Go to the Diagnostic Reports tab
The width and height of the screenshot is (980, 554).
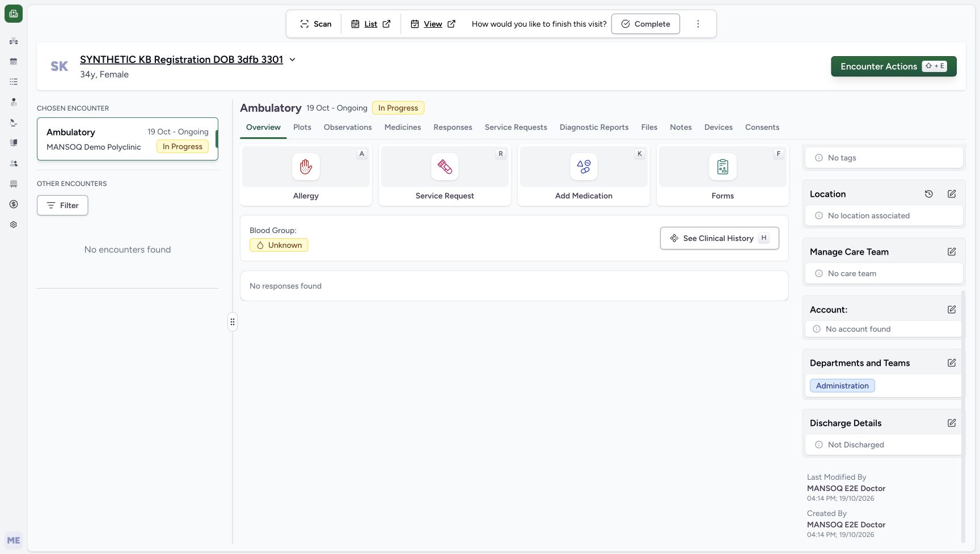coord(594,127)
